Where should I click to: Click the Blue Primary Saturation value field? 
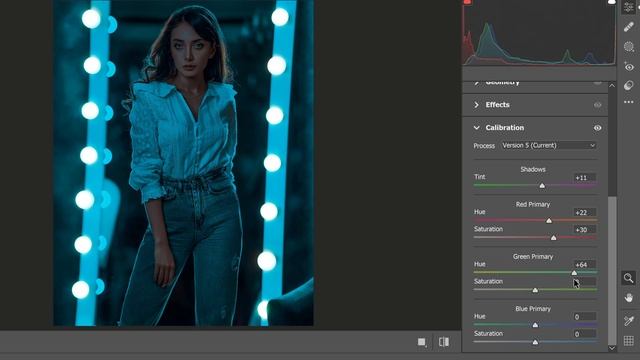coord(584,334)
